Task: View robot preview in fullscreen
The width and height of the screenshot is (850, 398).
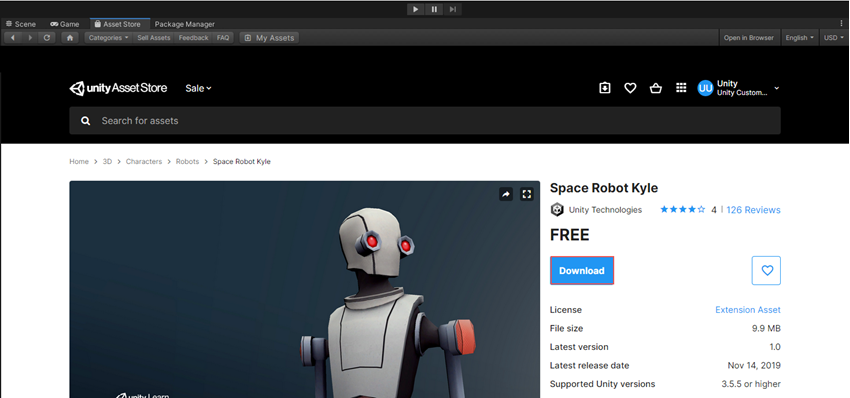Action: click(527, 194)
